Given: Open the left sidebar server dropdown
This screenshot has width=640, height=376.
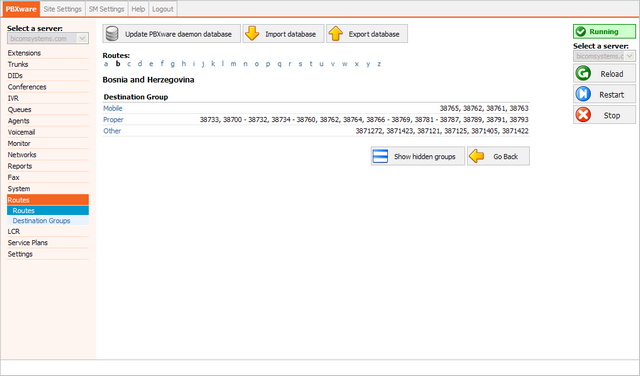Looking at the screenshot, I should point(48,38).
